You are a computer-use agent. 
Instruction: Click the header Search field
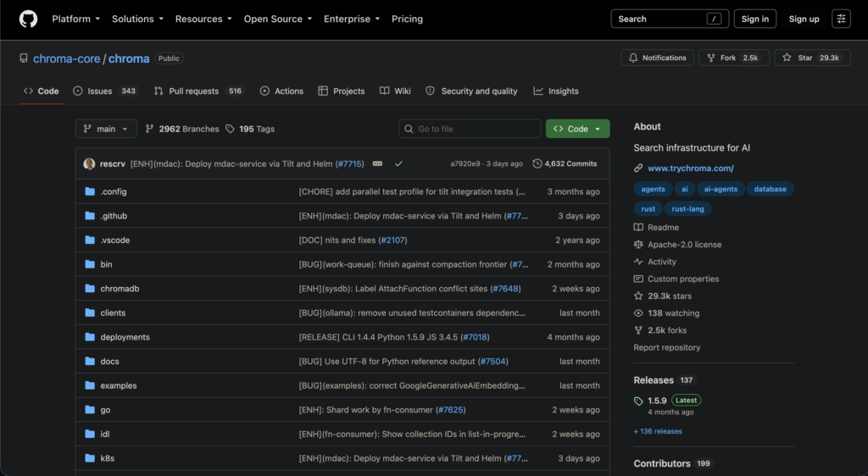(x=670, y=19)
